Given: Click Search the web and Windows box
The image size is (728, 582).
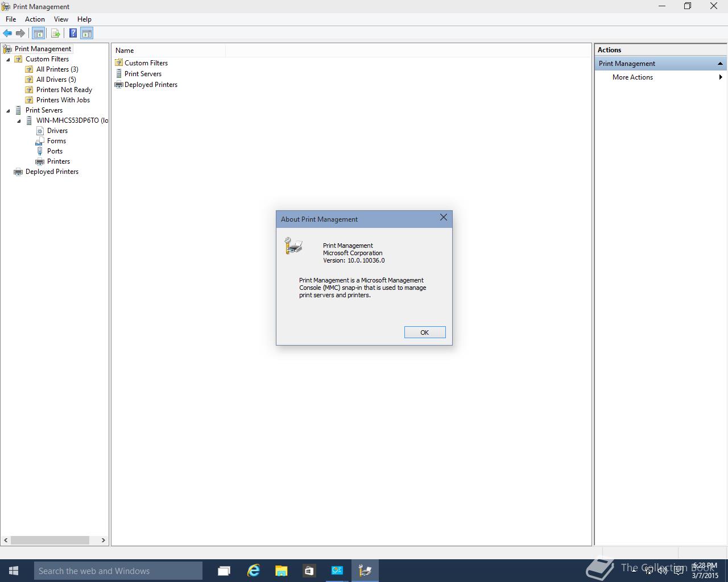Looking at the screenshot, I should tap(118, 571).
